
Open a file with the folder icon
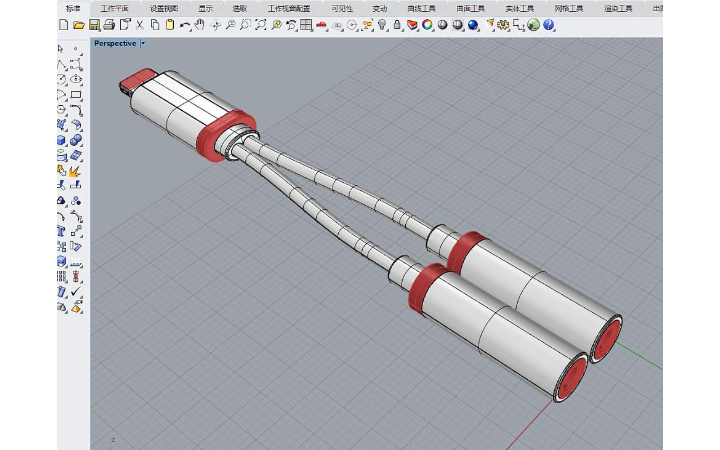[78, 24]
